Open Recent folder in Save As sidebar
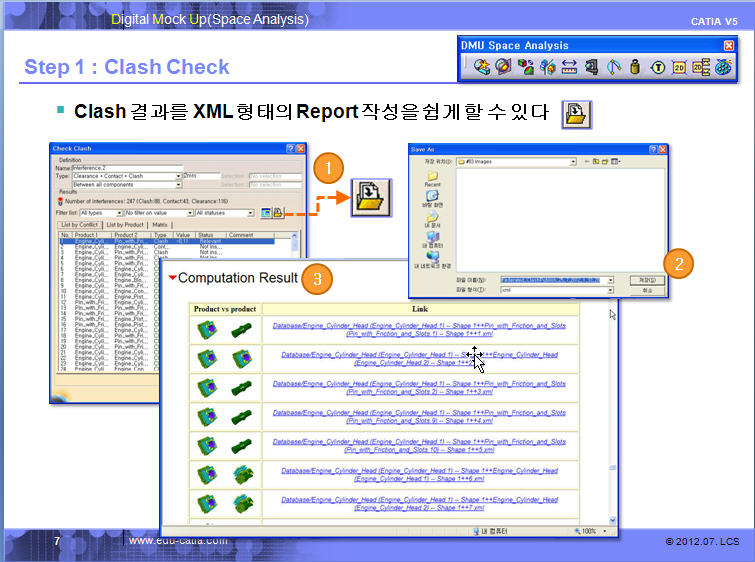This screenshot has width=755, height=562. point(432,178)
